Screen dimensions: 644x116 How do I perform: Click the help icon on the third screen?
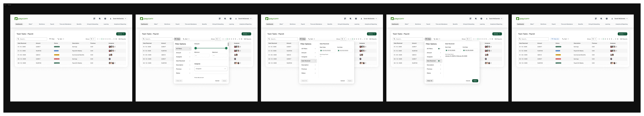356,19
